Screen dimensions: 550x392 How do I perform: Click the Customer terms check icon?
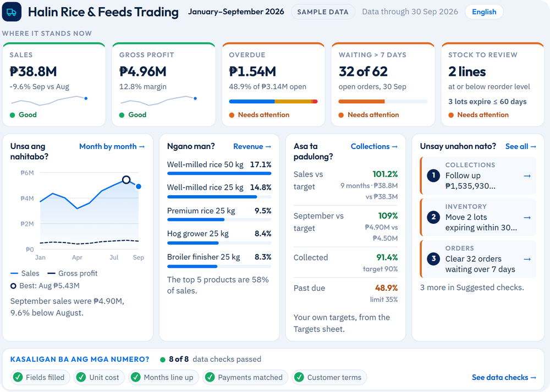click(x=299, y=377)
